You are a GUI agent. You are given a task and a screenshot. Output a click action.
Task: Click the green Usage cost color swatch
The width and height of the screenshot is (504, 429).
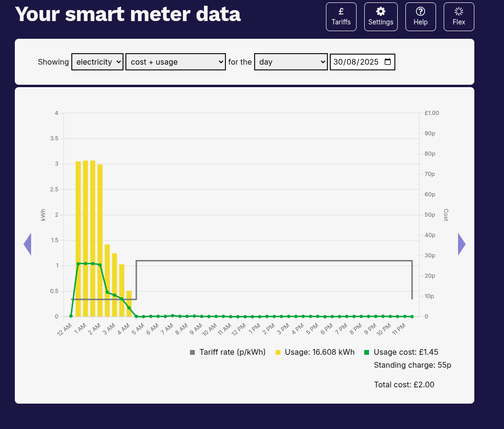click(x=368, y=352)
